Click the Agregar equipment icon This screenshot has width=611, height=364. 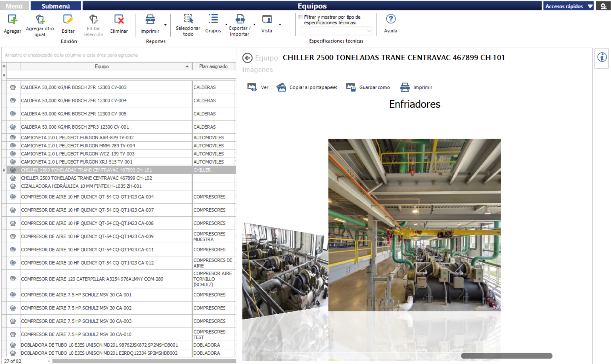pos(12,19)
